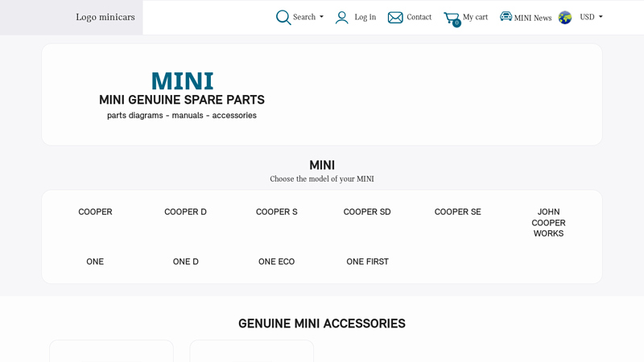This screenshot has width=644, height=362.
Task: Select the ONE D model
Action: coord(186,261)
